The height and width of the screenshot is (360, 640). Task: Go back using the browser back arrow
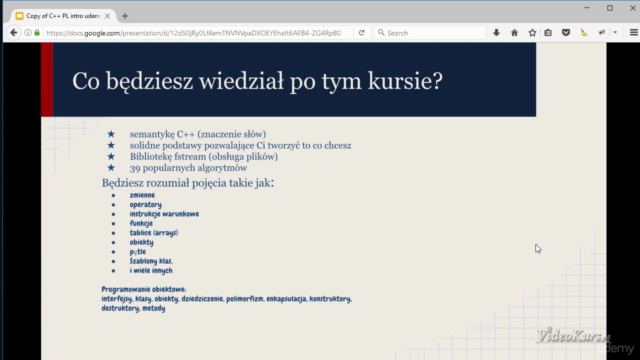click(x=13, y=33)
